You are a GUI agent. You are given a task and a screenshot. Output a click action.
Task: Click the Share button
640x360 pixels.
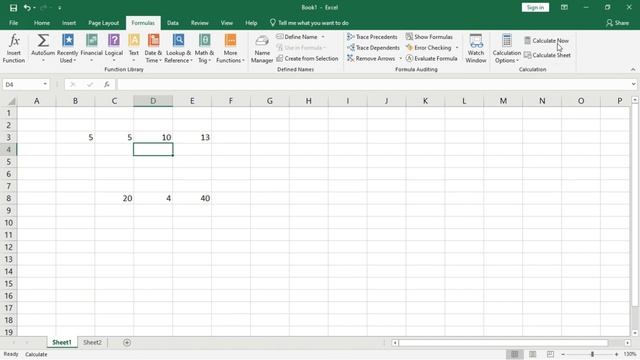[617, 23]
